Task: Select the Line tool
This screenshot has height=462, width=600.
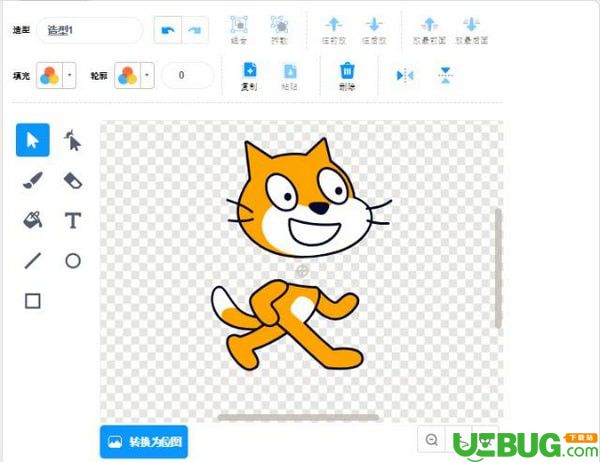Action: click(x=33, y=261)
